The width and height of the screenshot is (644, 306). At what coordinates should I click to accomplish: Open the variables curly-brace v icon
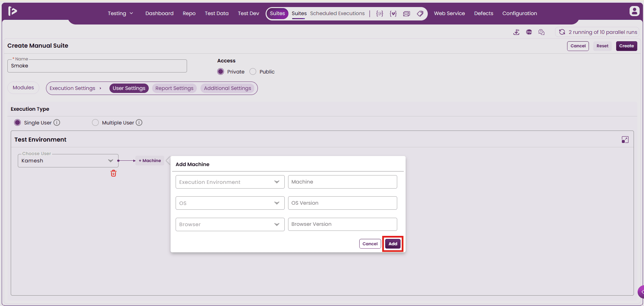click(x=393, y=13)
